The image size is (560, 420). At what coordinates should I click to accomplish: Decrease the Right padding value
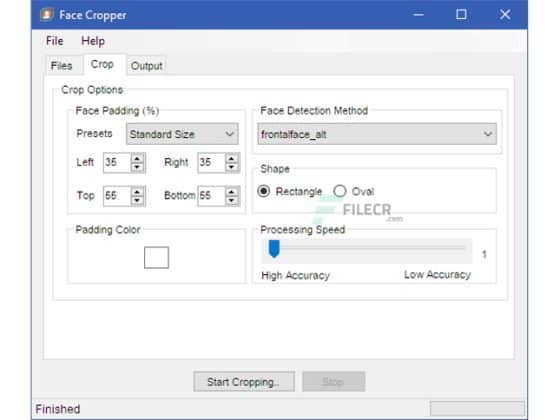[232, 167]
